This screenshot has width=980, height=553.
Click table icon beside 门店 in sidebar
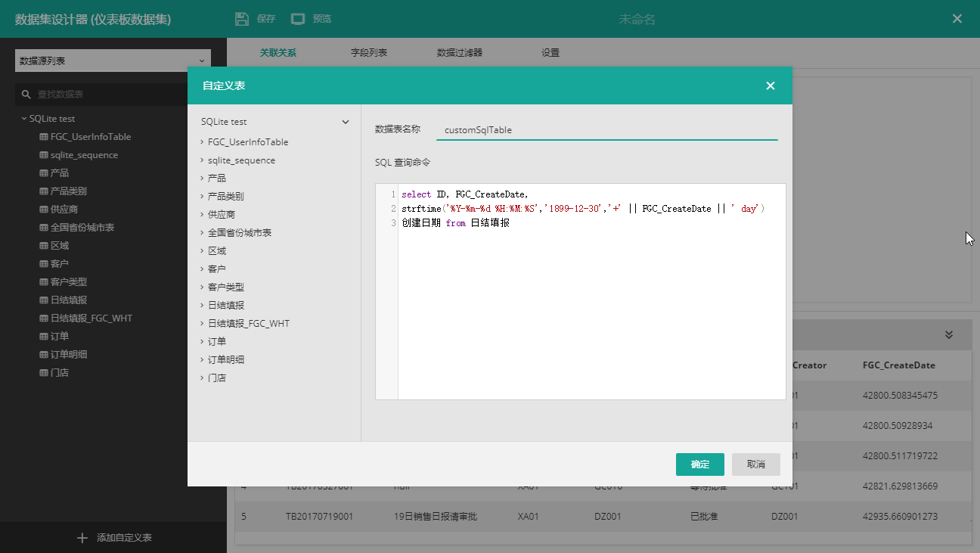(x=44, y=373)
